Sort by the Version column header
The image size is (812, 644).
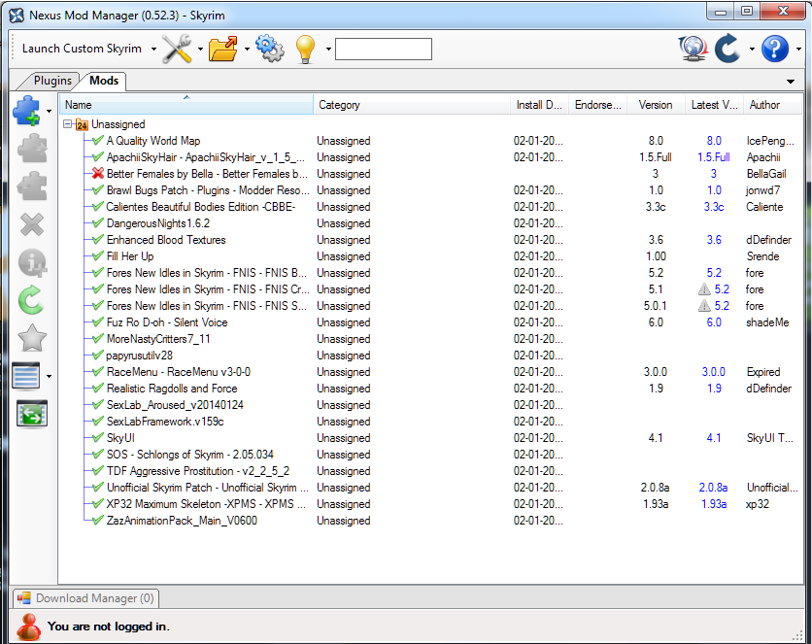(x=657, y=105)
